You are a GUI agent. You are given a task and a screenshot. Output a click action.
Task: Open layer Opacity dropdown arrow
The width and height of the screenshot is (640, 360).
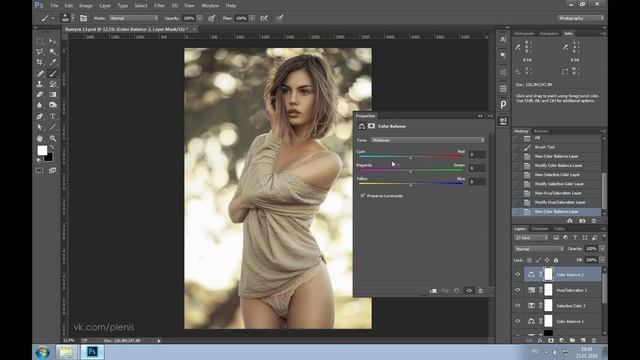pyautogui.click(x=602, y=249)
